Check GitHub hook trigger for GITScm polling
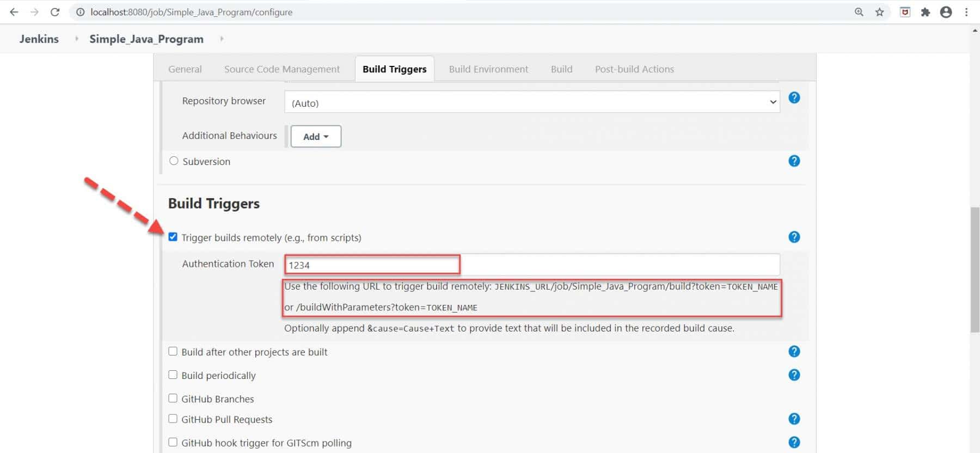 coord(173,442)
